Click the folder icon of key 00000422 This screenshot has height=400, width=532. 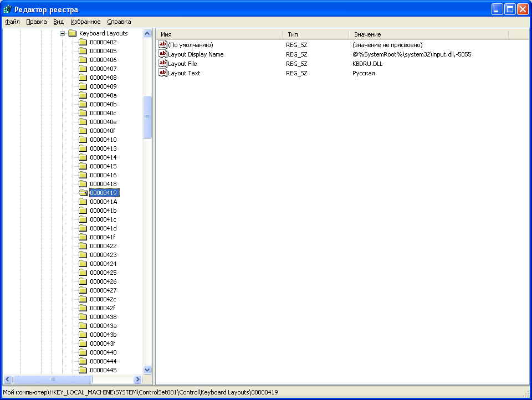click(x=83, y=246)
